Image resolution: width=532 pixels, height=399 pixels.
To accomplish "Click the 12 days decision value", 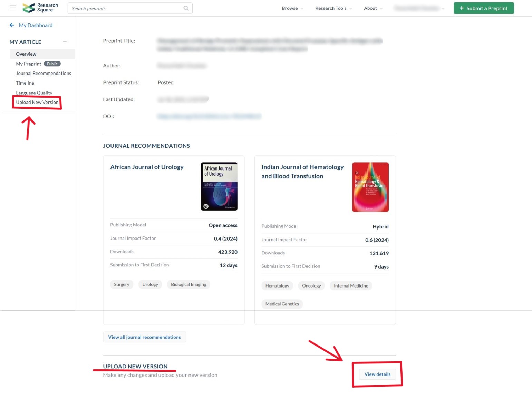I will click(x=229, y=265).
